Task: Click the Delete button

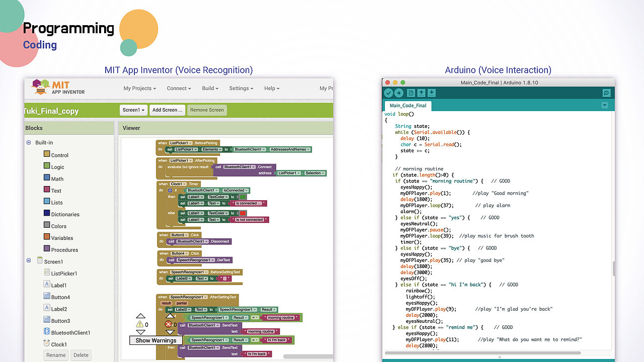Action: coord(81,355)
